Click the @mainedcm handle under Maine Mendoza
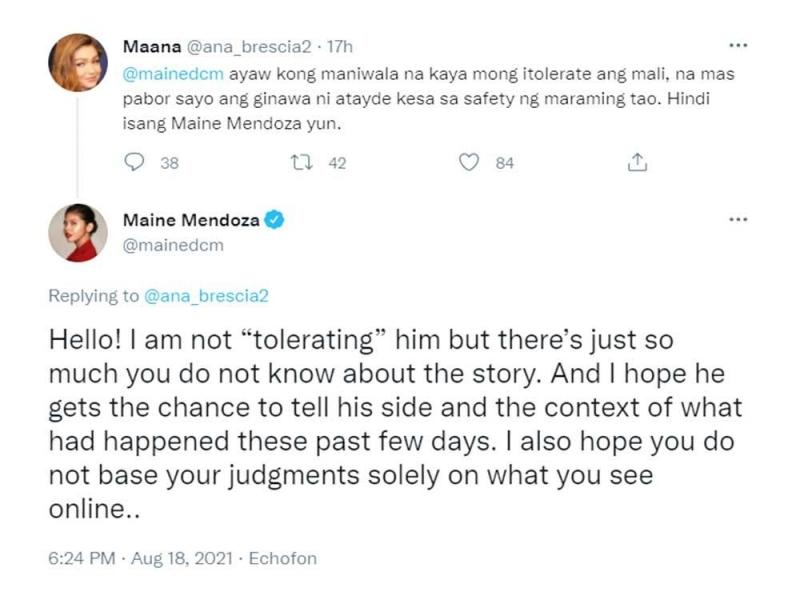800x600 pixels. click(172, 244)
